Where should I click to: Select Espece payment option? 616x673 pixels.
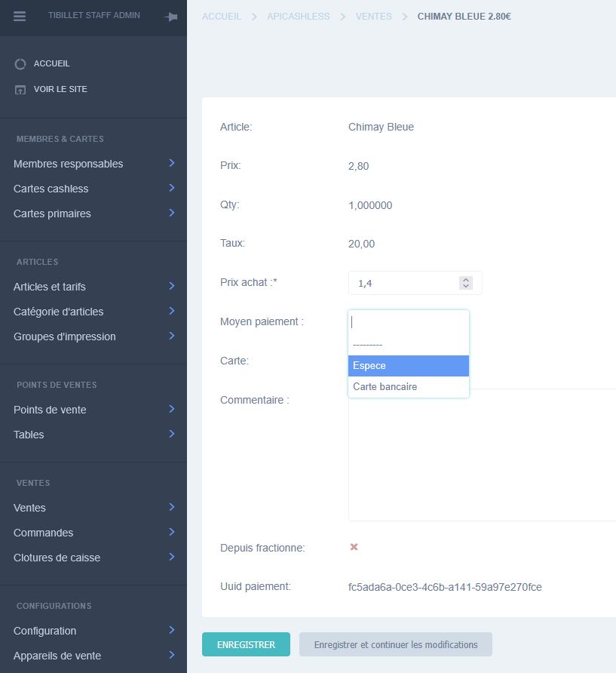(x=408, y=366)
